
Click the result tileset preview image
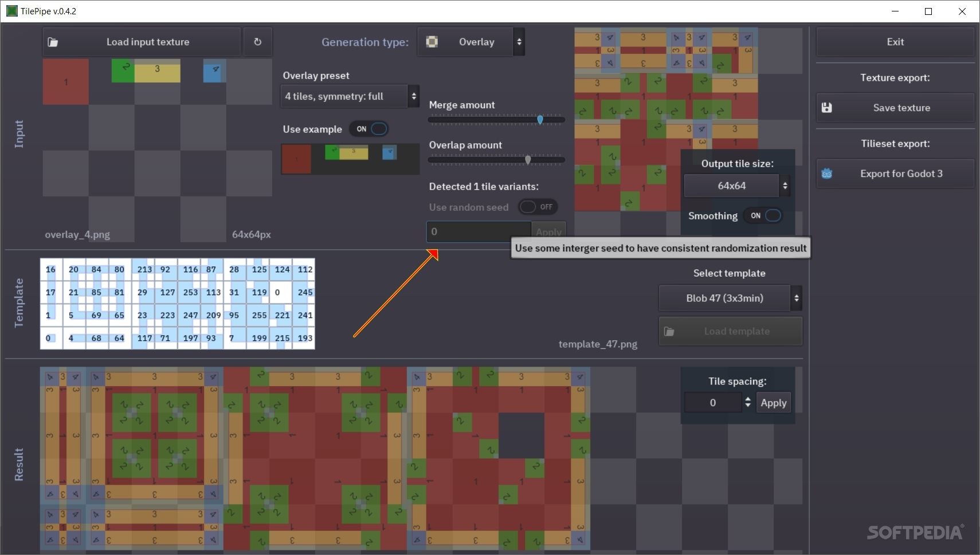click(315, 459)
